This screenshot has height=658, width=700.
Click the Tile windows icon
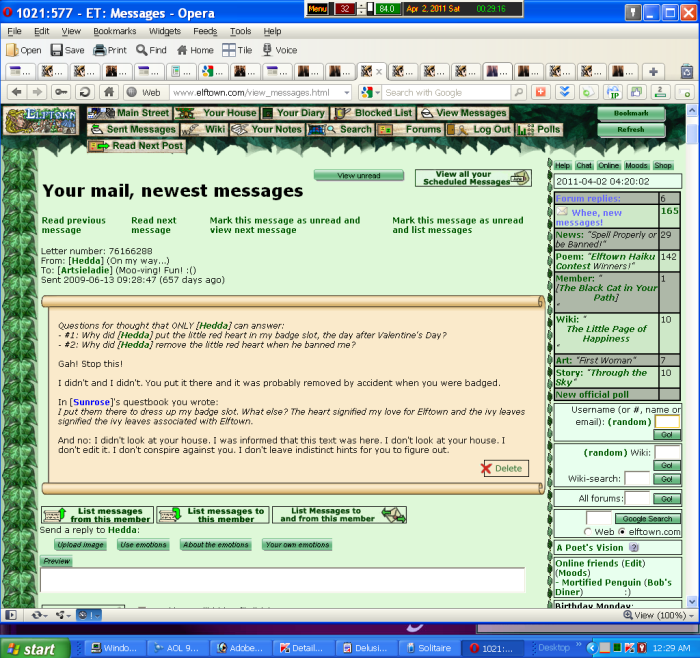click(x=237, y=50)
